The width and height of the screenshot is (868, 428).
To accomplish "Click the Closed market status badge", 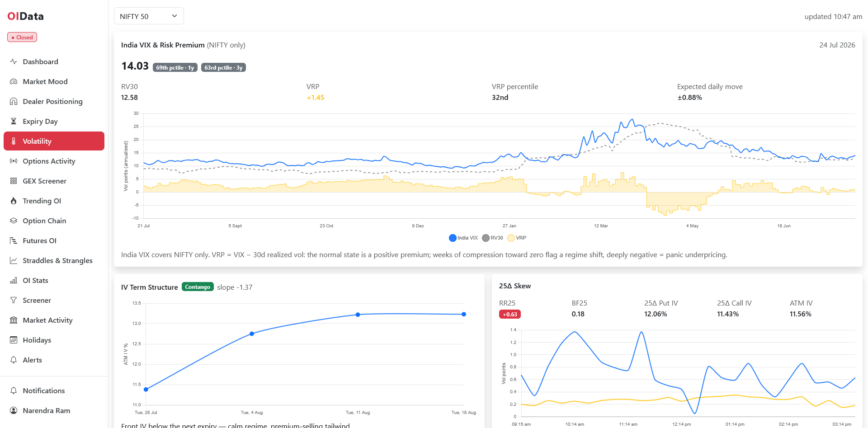I will [x=22, y=37].
